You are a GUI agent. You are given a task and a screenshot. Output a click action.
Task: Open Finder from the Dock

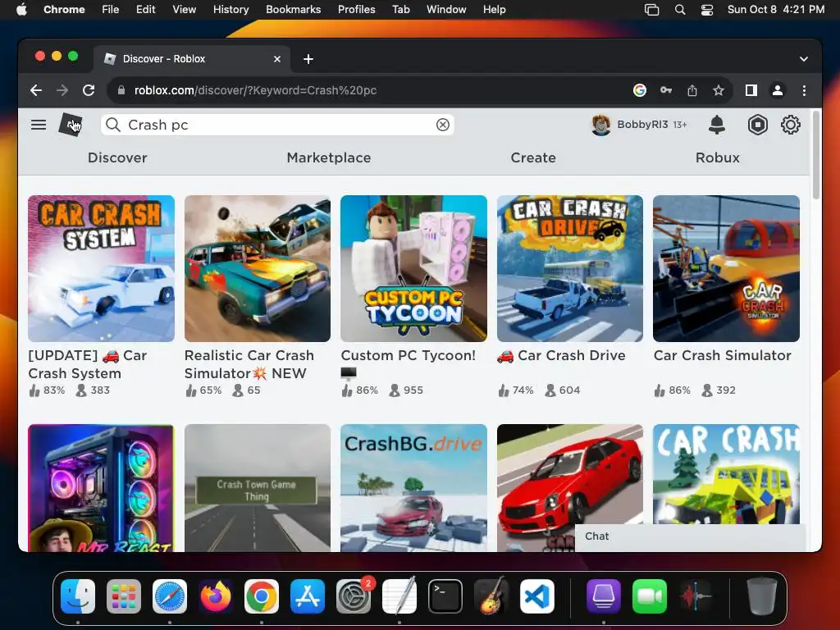[78, 596]
